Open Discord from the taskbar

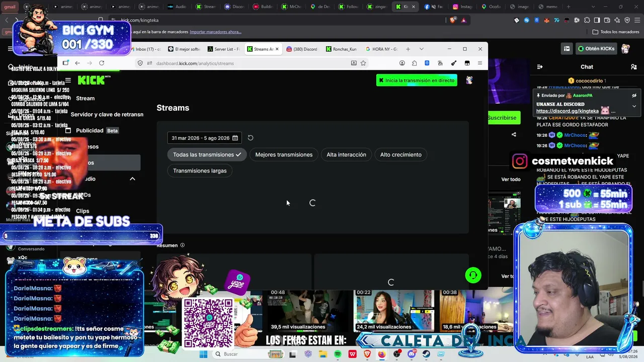click(412, 354)
